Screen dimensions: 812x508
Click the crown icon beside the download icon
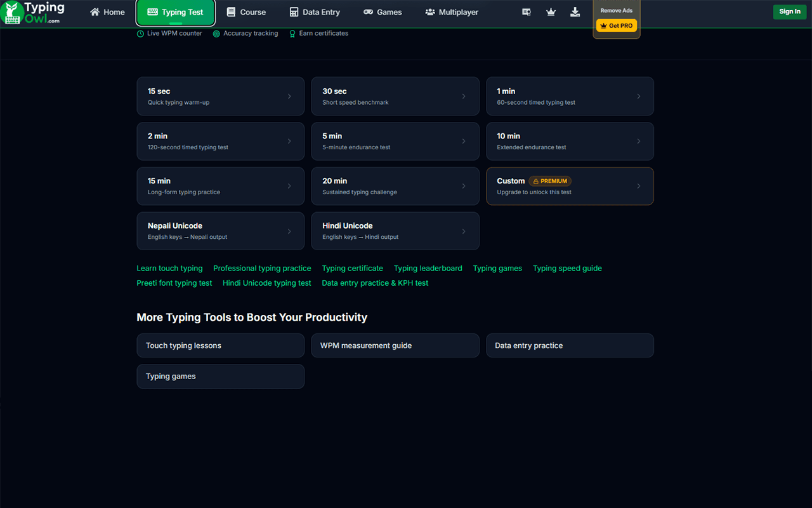551,12
